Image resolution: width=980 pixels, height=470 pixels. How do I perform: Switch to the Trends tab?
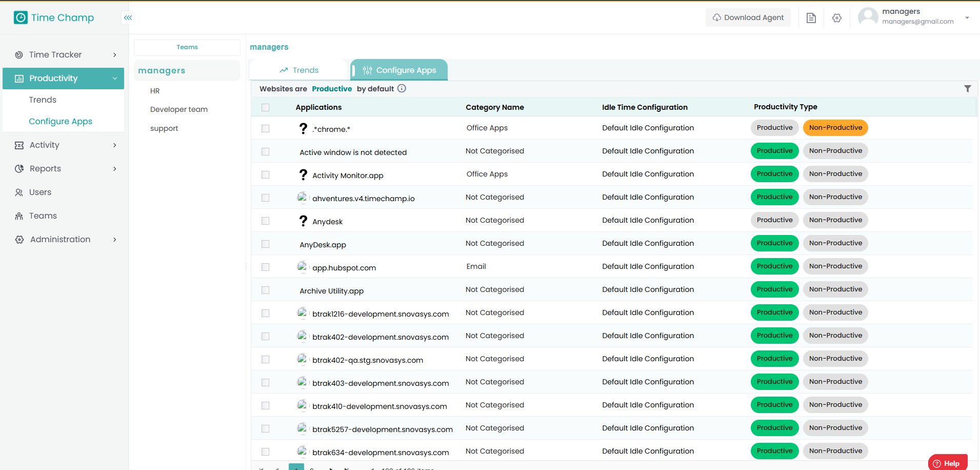pos(299,70)
